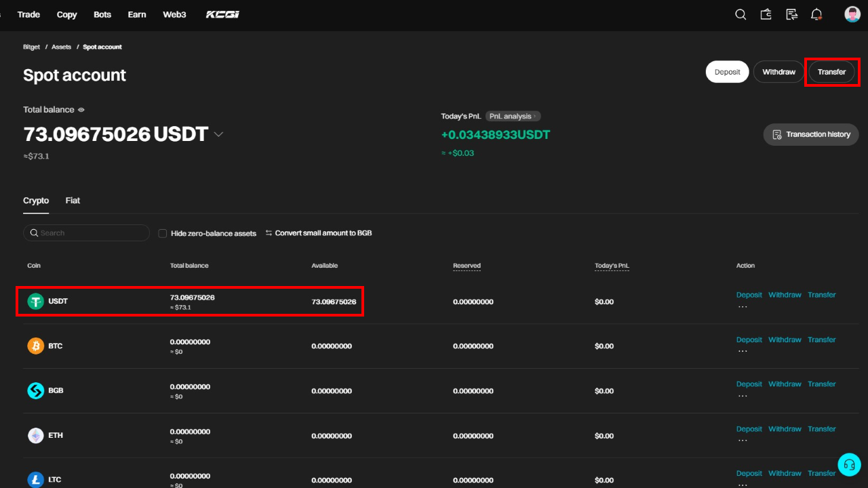The image size is (868, 488).
Task: Expand the total balance currency dropdown arrow
Action: [x=218, y=134]
